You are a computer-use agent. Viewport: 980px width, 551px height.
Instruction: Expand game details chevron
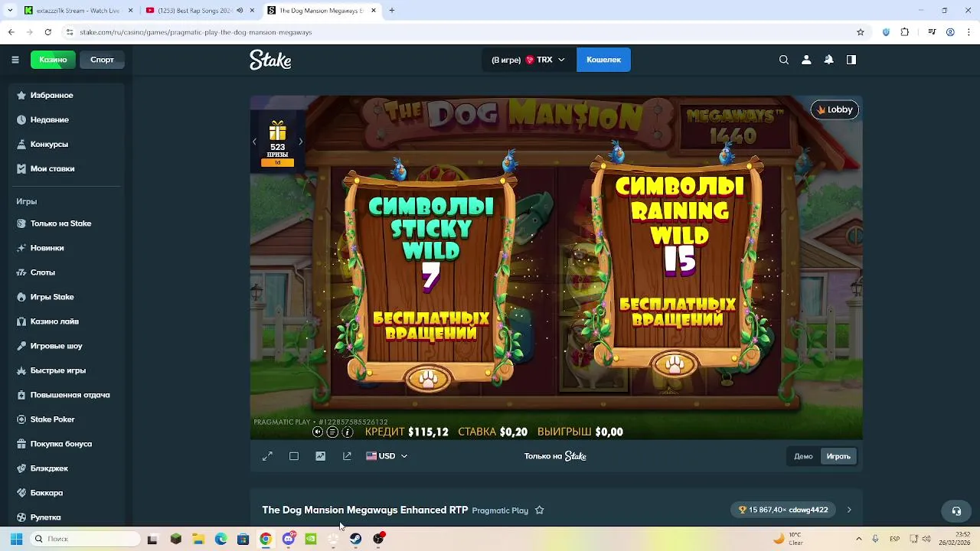tap(849, 510)
